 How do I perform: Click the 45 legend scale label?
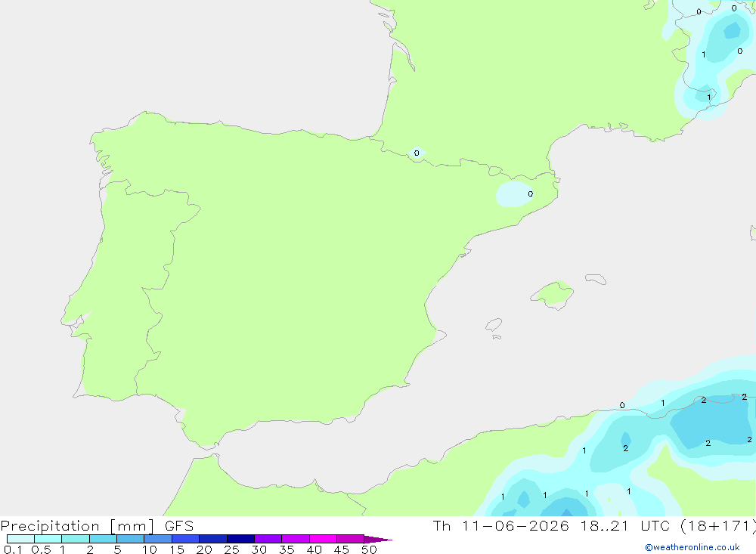click(x=342, y=549)
